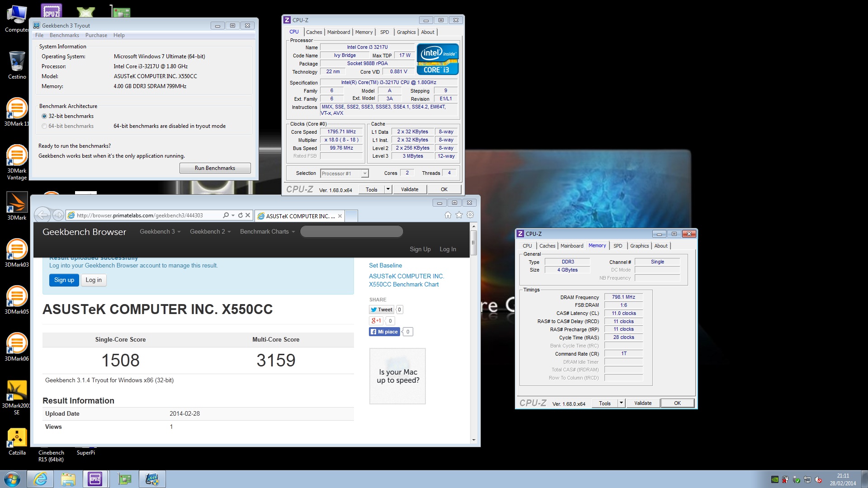Launch the 3DMark03 desktop shortcut
This screenshot has height=488, width=868.
[x=17, y=253]
